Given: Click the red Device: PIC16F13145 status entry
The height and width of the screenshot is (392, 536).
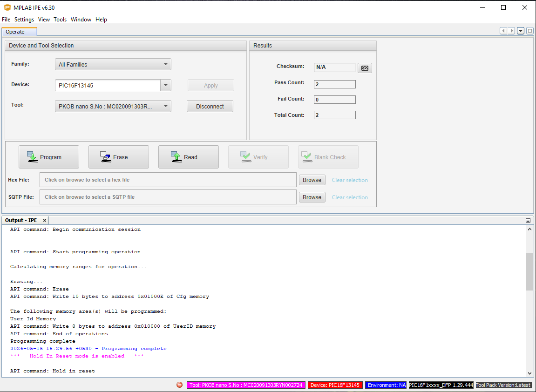Looking at the screenshot, I should pyautogui.click(x=335, y=385).
